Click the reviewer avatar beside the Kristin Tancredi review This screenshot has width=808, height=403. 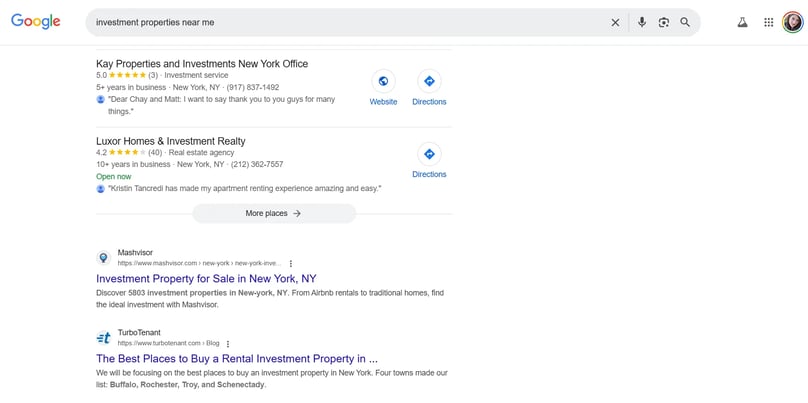(100, 189)
